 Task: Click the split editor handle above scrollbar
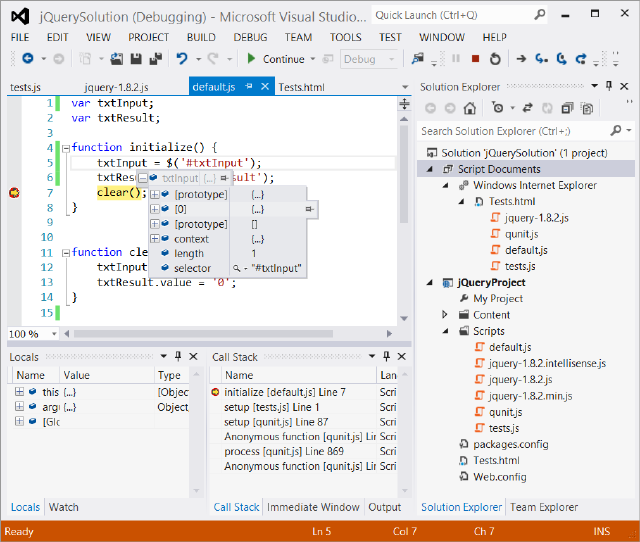[x=404, y=104]
